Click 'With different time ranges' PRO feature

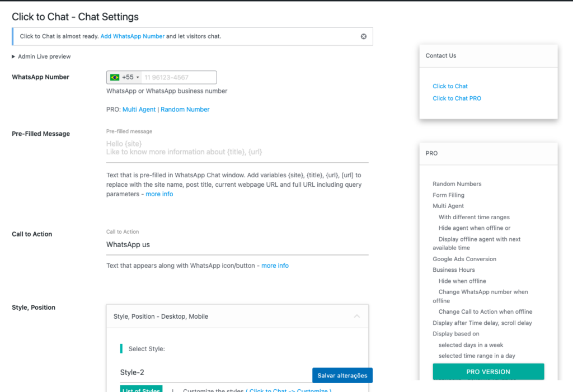[x=474, y=217]
